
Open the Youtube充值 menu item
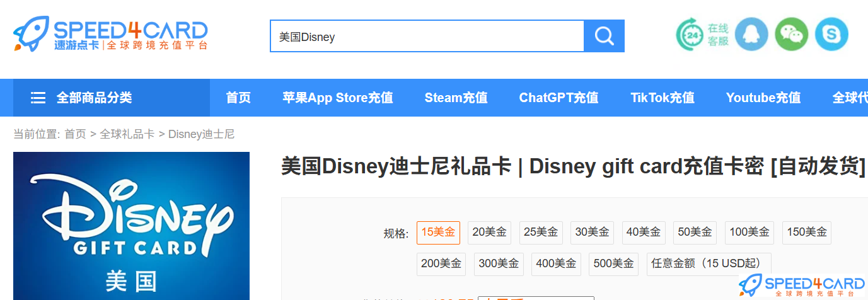pos(763,98)
